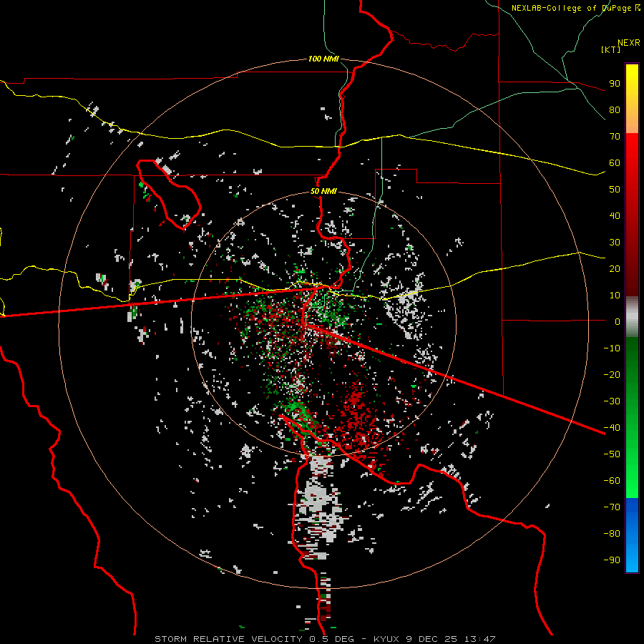Click the -30 value on velocity scale
The image size is (644, 644).
(x=612, y=401)
